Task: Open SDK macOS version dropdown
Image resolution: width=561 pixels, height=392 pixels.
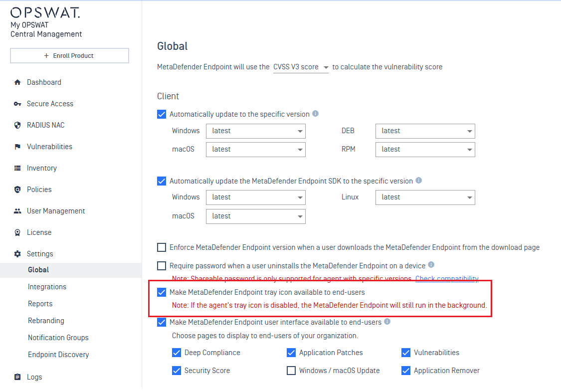Action: pyautogui.click(x=256, y=216)
